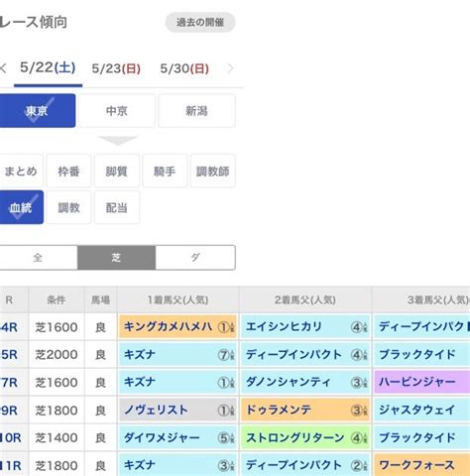Select the 東京 racecourse button
The height and width of the screenshot is (476, 470).
click(x=37, y=111)
